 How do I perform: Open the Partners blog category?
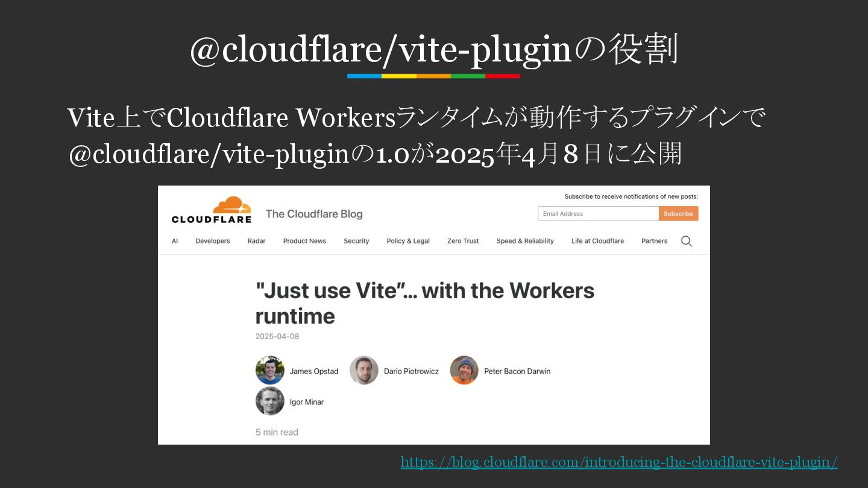click(x=655, y=241)
